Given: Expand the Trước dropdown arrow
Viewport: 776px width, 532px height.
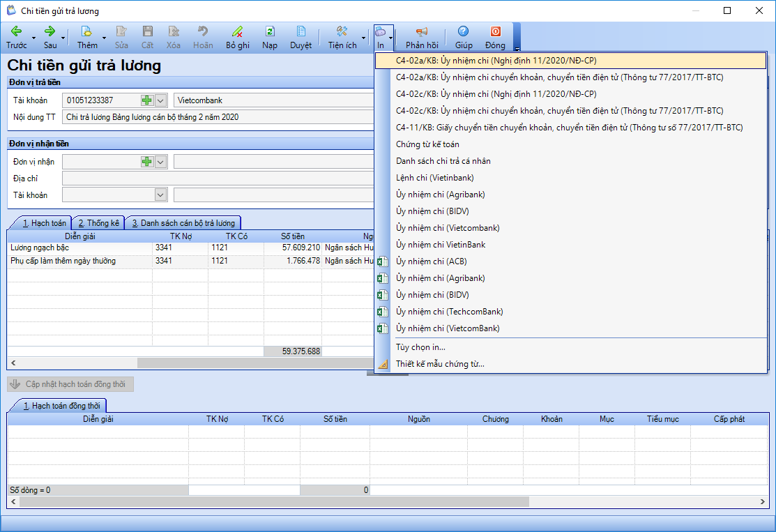Looking at the screenshot, I should pyautogui.click(x=33, y=38).
